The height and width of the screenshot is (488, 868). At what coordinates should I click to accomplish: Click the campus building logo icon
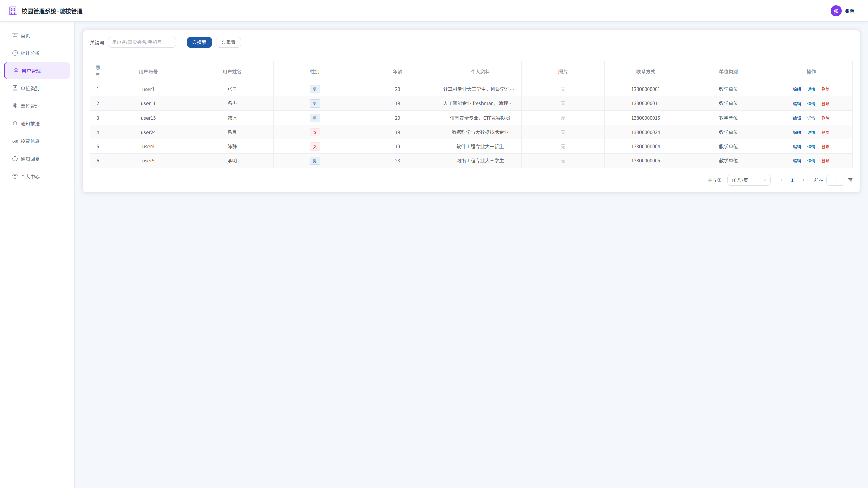(x=13, y=11)
